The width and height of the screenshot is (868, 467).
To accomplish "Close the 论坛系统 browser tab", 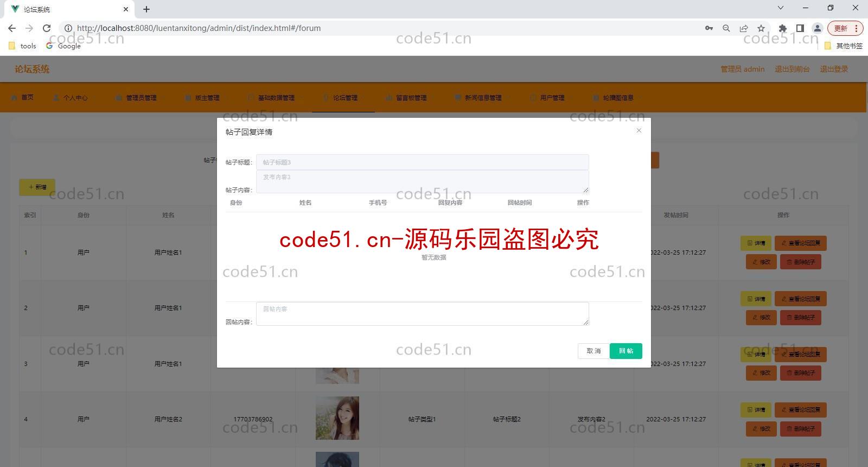I will pos(126,9).
